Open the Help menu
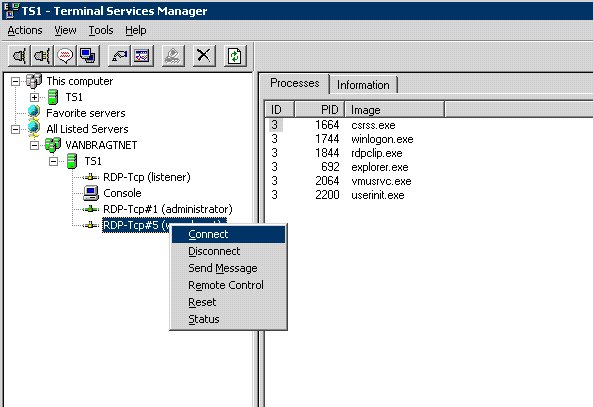 tap(136, 30)
